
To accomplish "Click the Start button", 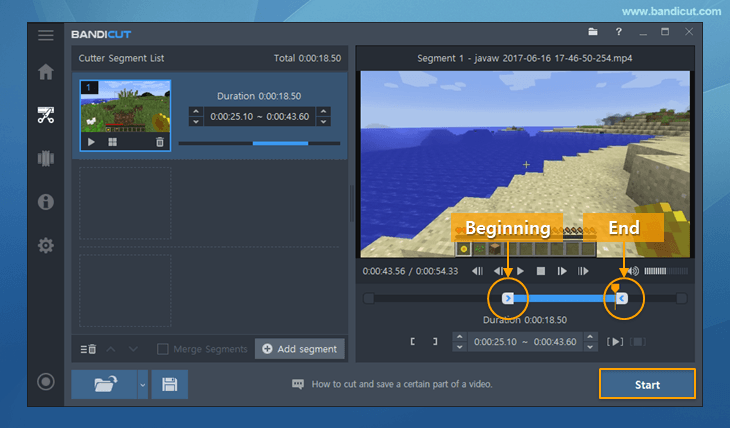I will pyautogui.click(x=647, y=384).
